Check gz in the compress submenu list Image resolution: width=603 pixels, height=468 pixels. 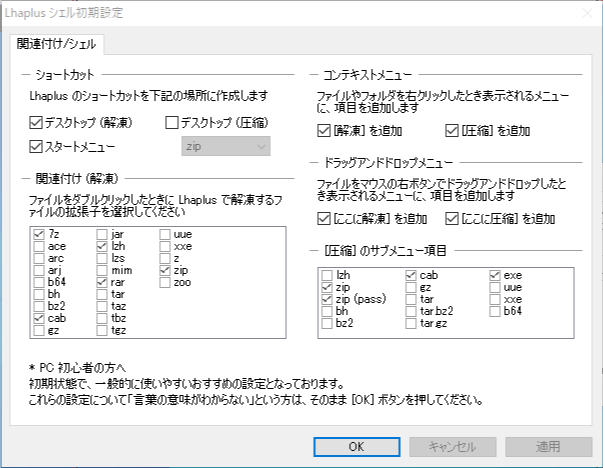(x=411, y=287)
